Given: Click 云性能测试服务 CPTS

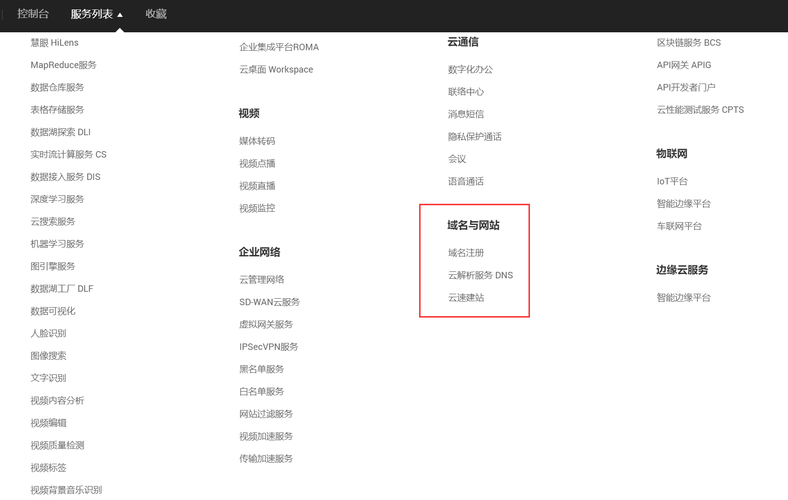Looking at the screenshot, I should pos(701,110).
